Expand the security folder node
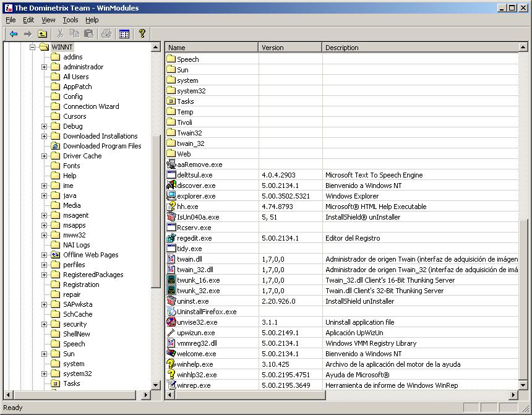Image resolution: width=532 pixels, height=415 pixels. (44, 325)
